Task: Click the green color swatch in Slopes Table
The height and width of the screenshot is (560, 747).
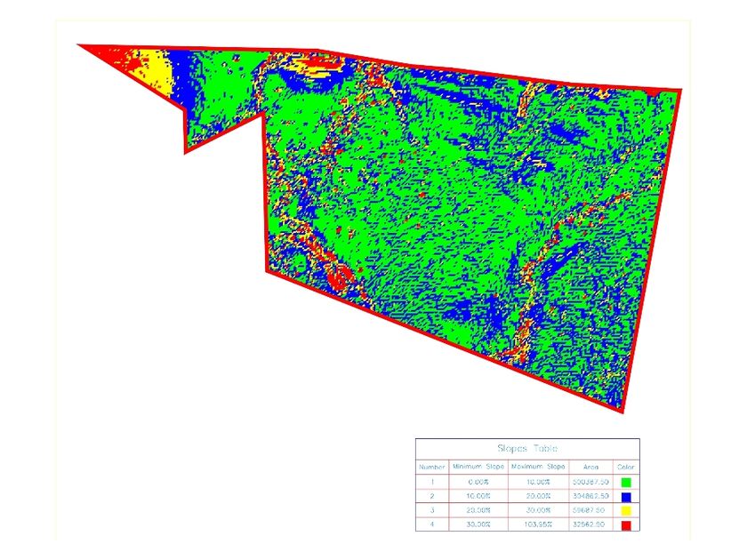Action: click(626, 482)
